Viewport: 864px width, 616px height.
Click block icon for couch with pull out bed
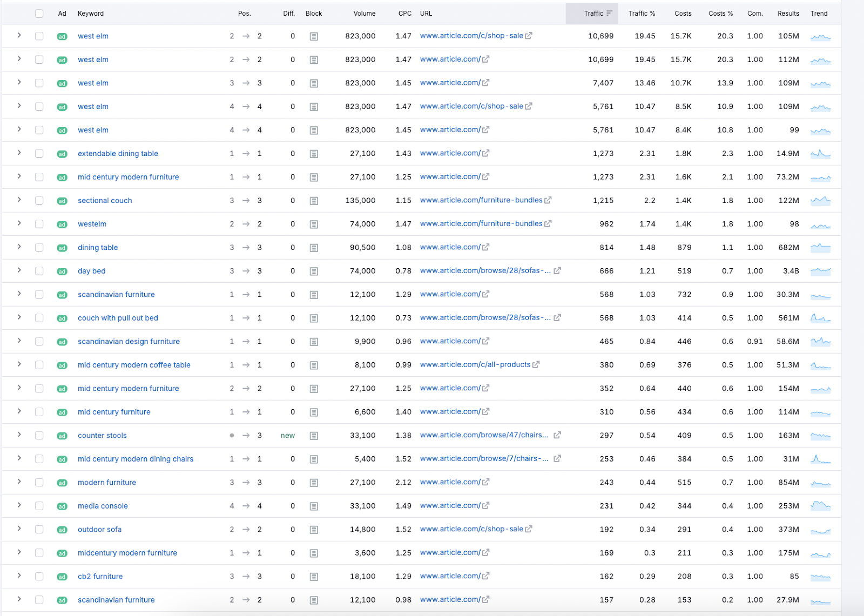point(314,318)
